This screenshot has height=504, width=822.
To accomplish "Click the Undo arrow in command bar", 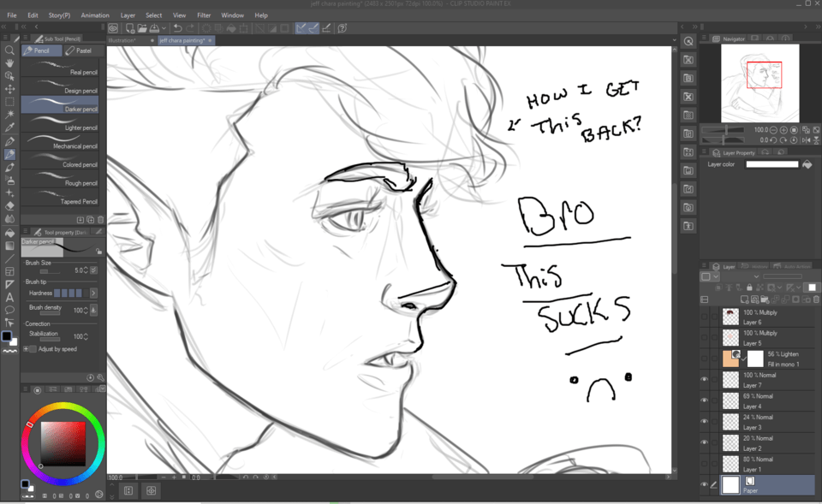I will click(177, 28).
